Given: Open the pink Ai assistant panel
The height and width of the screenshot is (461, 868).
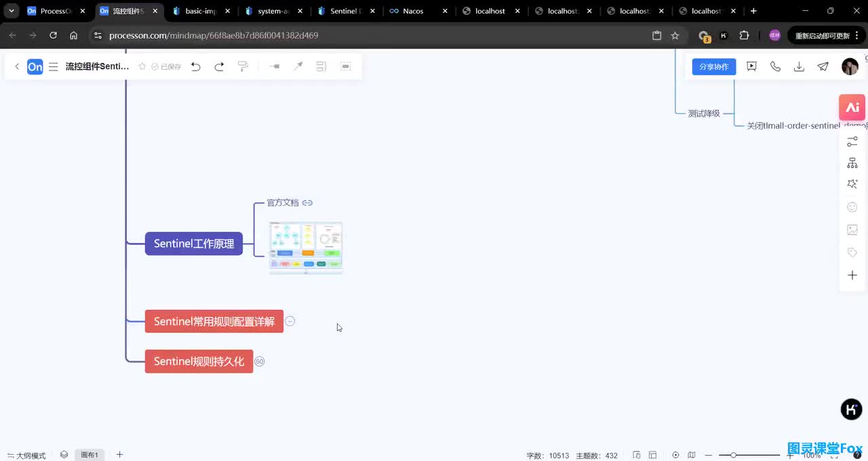Looking at the screenshot, I should point(852,107).
